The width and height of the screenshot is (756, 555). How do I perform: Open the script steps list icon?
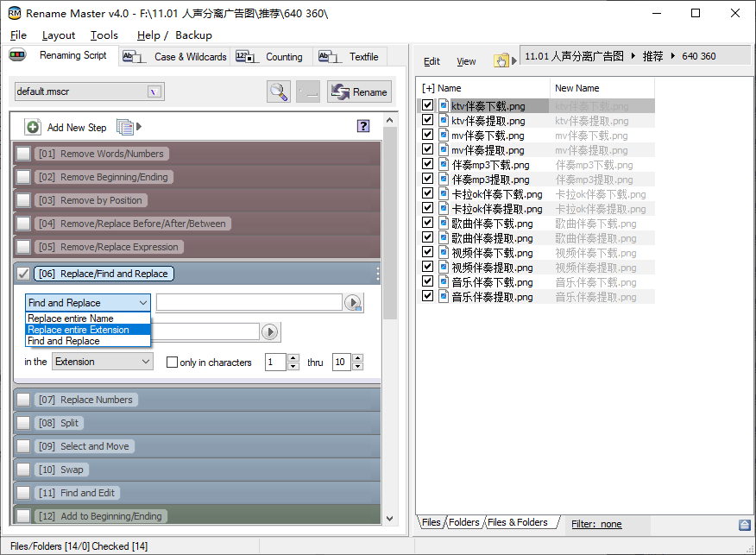tap(125, 127)
